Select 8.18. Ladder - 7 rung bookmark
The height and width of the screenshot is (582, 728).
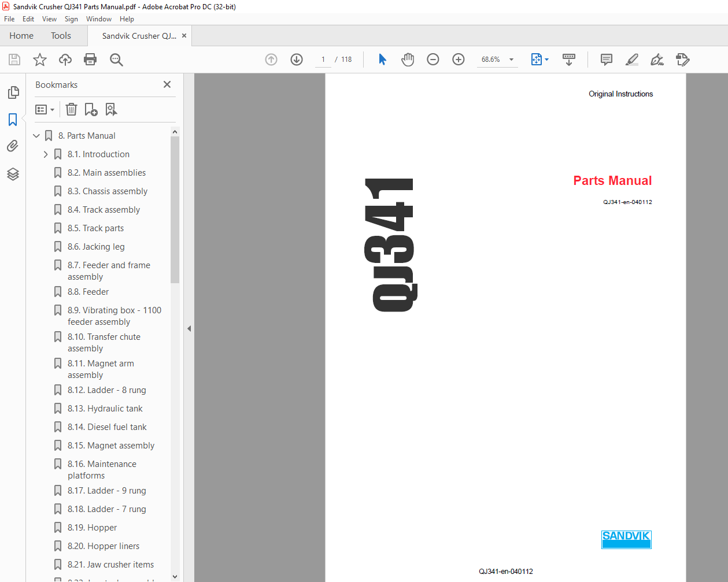[x=106, y=509]
